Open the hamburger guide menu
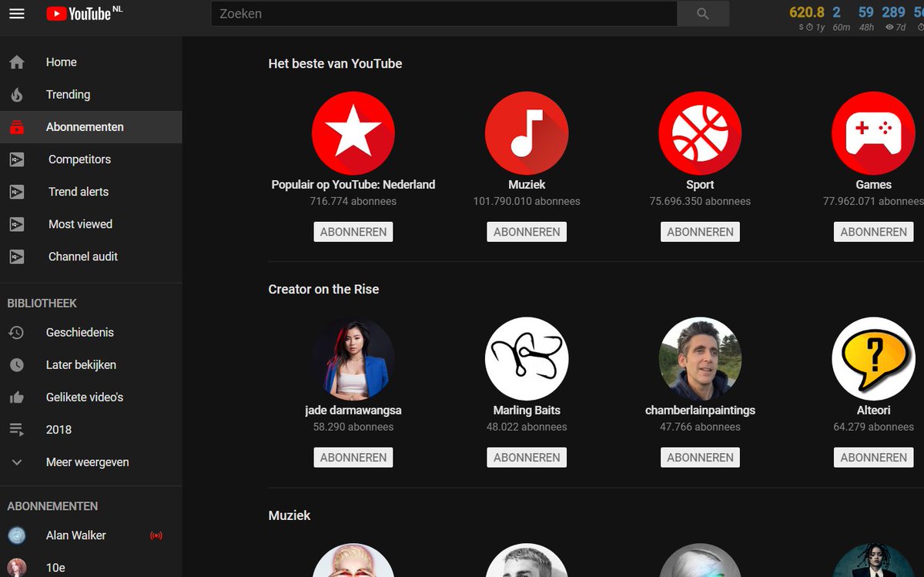The width and height of the screenshot is (924, 577). tap(17, 14)
